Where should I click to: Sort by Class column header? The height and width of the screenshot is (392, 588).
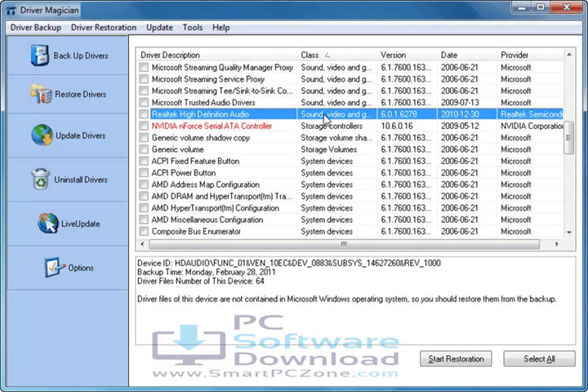tap(337, 56)
